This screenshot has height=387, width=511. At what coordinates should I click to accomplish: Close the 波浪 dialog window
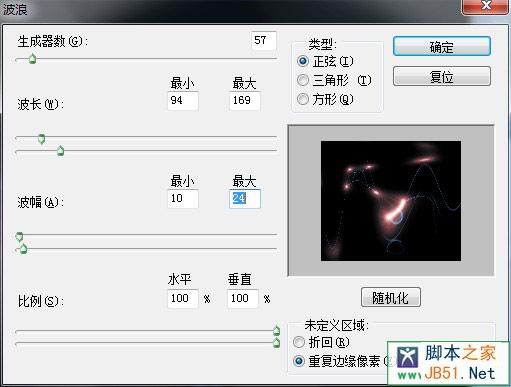click(x=486, y=6)
